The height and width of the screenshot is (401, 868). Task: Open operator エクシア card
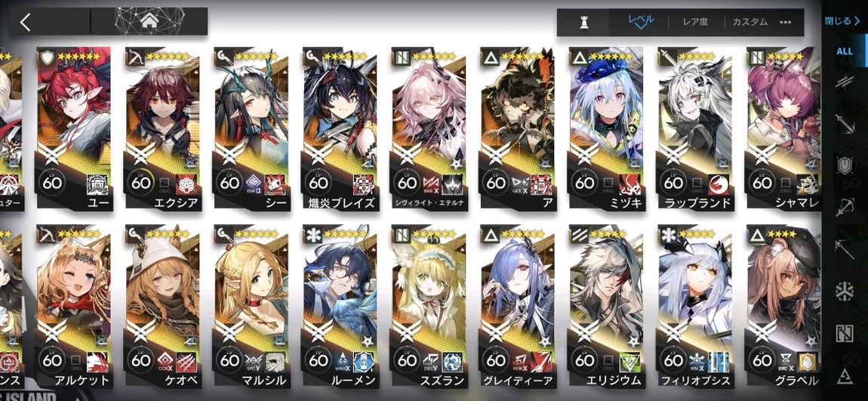[162, 128]
